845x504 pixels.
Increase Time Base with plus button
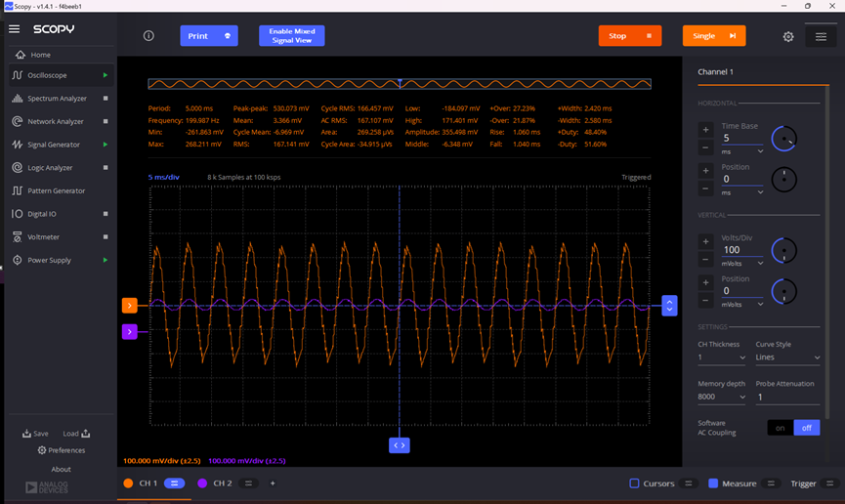[705, 130]
